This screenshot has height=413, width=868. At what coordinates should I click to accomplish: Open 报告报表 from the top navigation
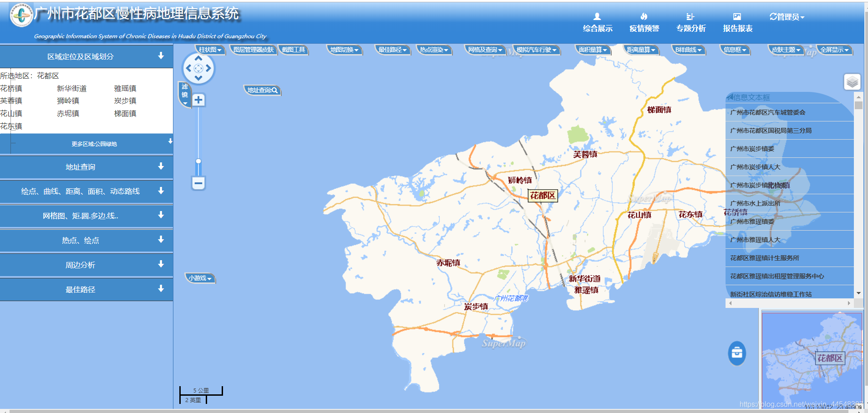tap(737, 23)
